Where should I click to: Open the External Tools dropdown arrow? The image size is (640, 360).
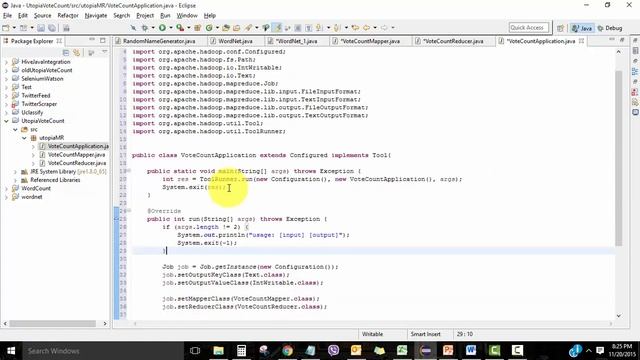tap(189, 28)
